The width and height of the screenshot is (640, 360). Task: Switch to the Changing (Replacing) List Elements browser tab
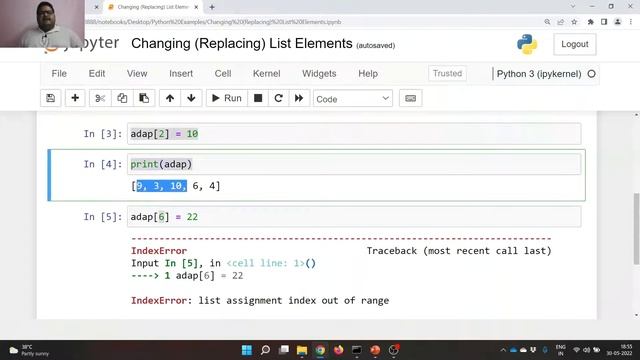click(153, 7)
